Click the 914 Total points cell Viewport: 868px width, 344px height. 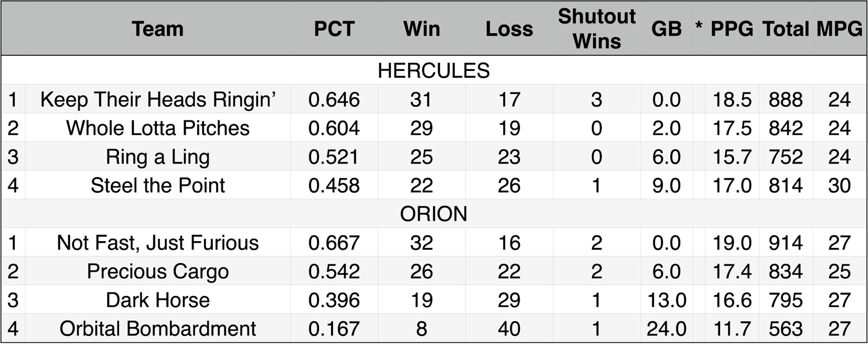(x=786, y=242)
